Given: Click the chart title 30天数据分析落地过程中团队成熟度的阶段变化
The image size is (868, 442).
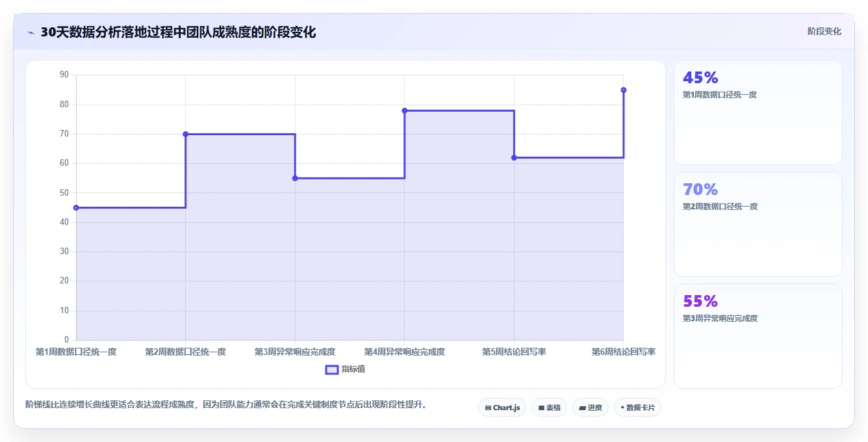Looking at the screenshot, I should click(178, 32).
